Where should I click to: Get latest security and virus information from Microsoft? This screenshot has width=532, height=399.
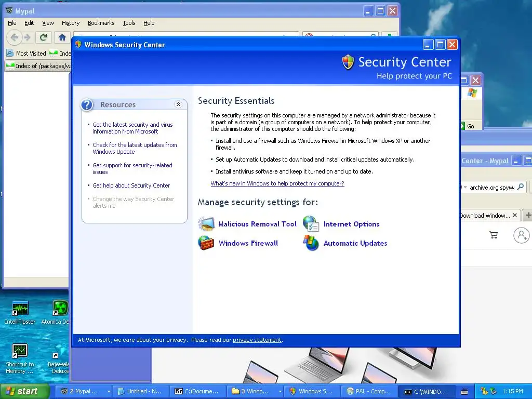132,128
